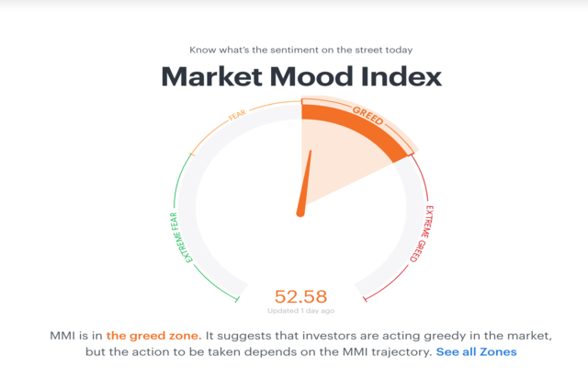Click the EXTREME GREED zone label
Image resolution: width=588 pixels, height=368 pixels.
[420, 234]
